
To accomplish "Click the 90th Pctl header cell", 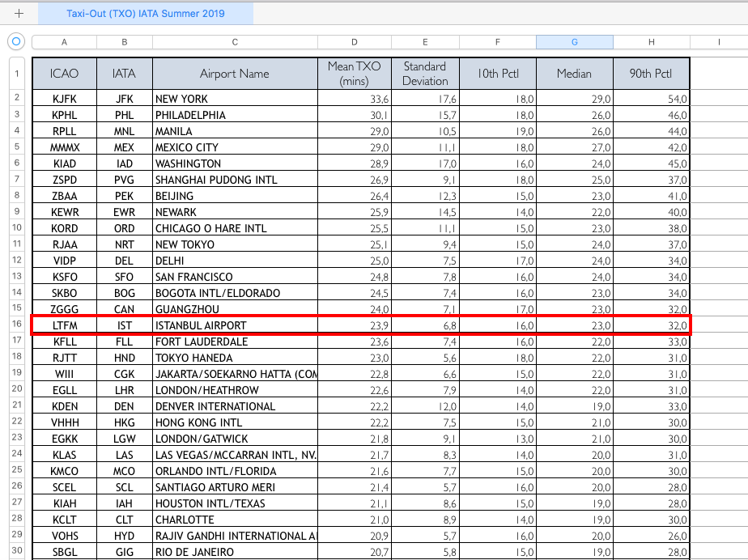I will [x=651, y=74].
